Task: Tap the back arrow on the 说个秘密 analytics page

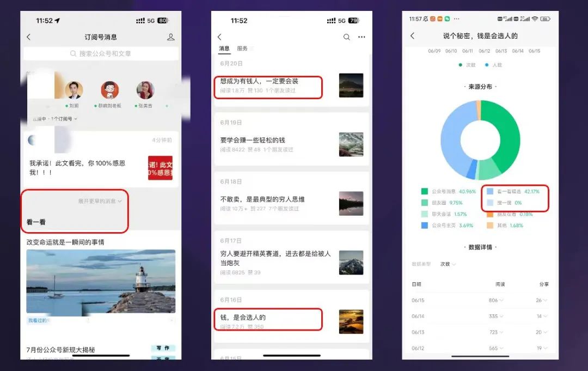Action: (x=413, y=34)
